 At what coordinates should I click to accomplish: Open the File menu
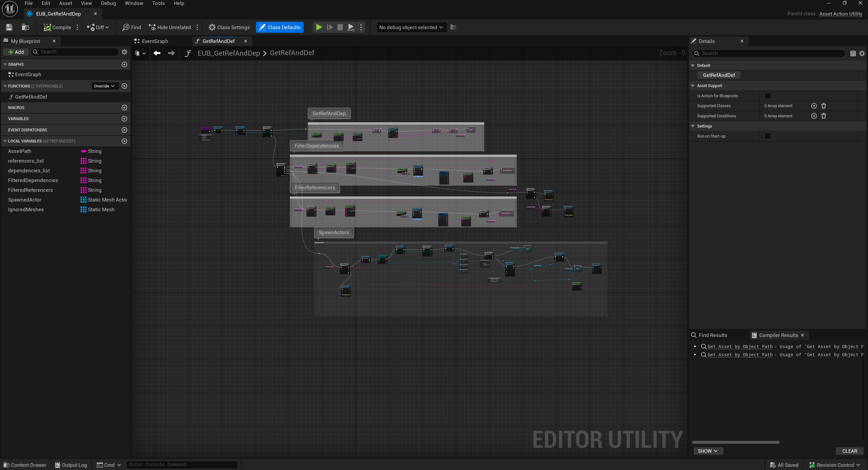(x=29, y=3)
